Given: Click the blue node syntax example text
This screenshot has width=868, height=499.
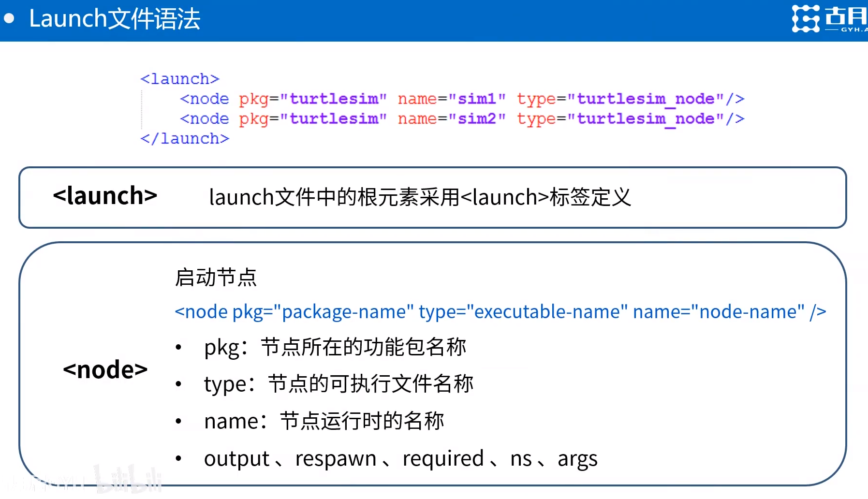Looking at the screenshot, I should pos(500,312).
